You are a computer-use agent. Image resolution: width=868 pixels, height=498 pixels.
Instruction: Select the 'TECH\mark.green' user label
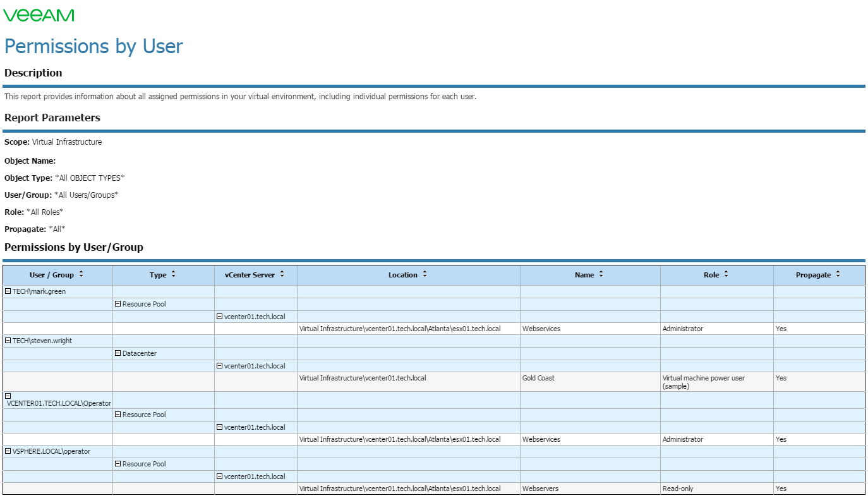tap(39, 291)
